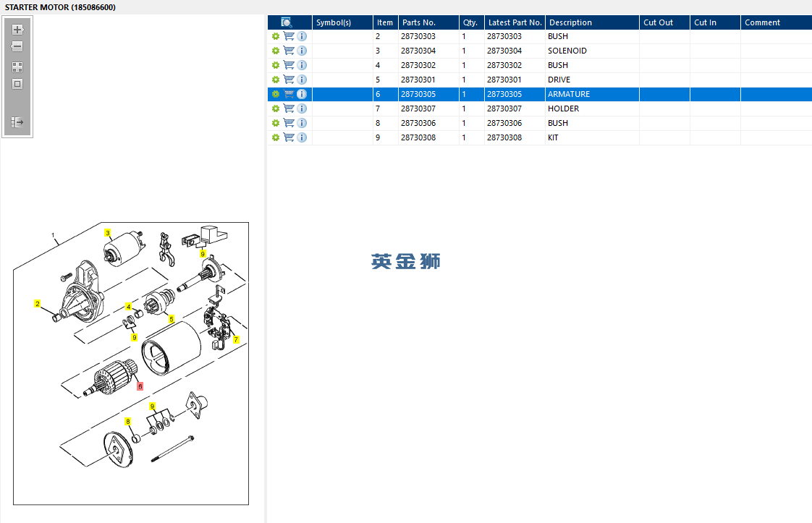Image resolution: width=812 pixels, height=523 pixels.
Task: Click the single-square fit view icon
Action: (x=17, y=84)
